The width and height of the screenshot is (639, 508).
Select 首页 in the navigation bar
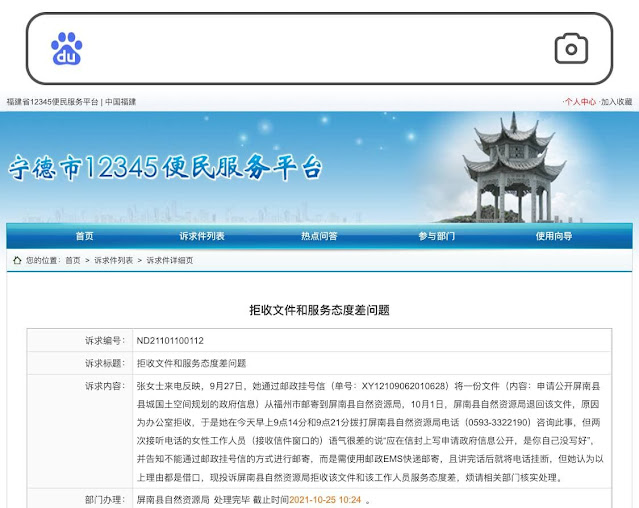coord(84,236)
